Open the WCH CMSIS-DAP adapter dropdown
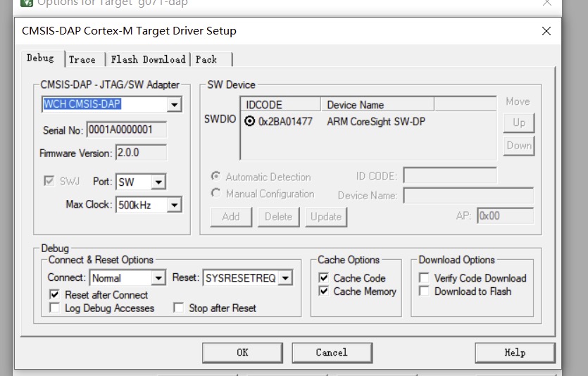588x376 pixels. pyautogui.click(x=174, y=105)
